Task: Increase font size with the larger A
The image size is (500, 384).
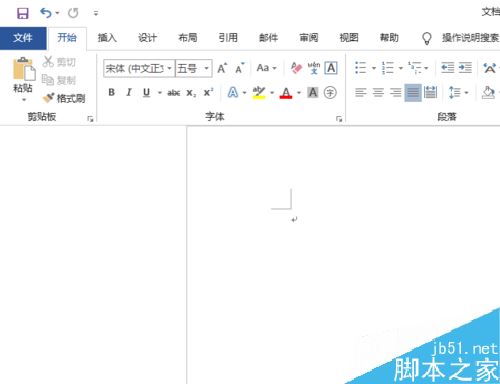Action: (x=222, y=68)
